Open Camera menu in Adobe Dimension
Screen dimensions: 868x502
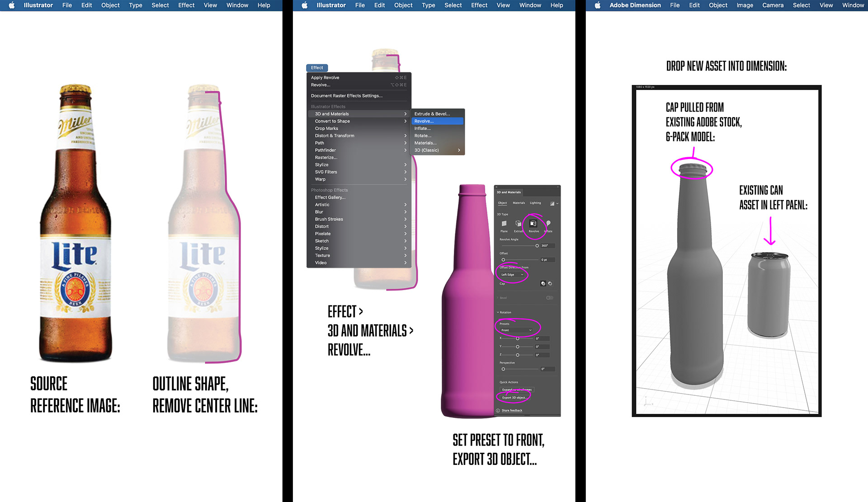[x=773, y=5]
